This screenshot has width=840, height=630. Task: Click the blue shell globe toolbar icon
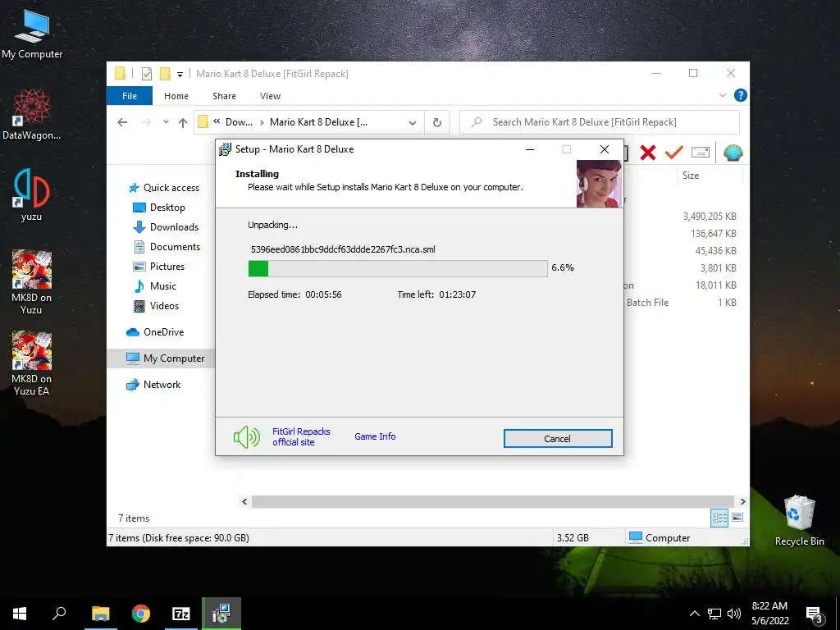tap(733, 153)
